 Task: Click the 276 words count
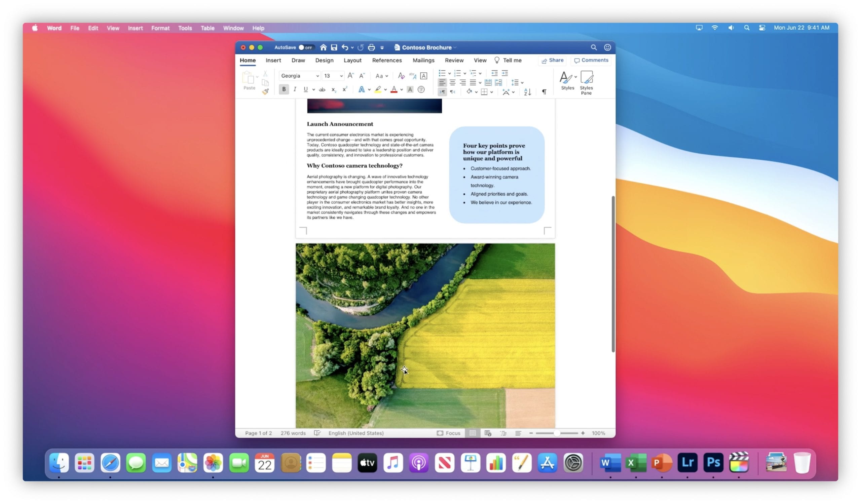tap(293, 433)
